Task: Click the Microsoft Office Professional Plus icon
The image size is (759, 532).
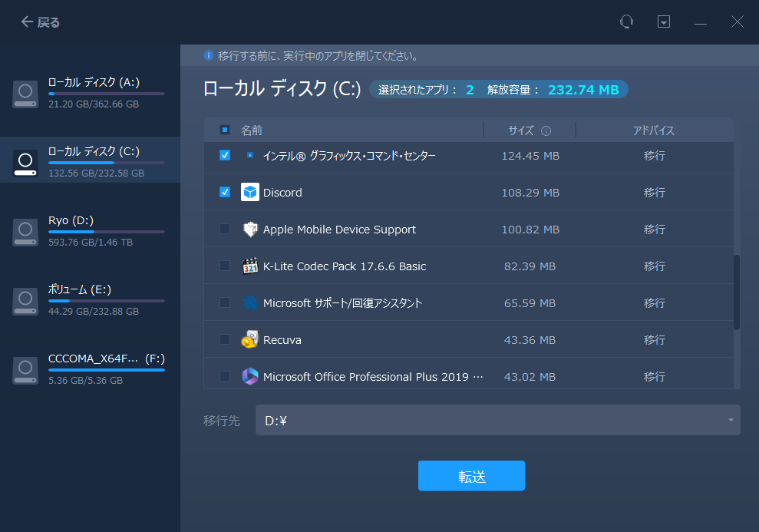Action: pyautogui.click(x=250, y=377)
